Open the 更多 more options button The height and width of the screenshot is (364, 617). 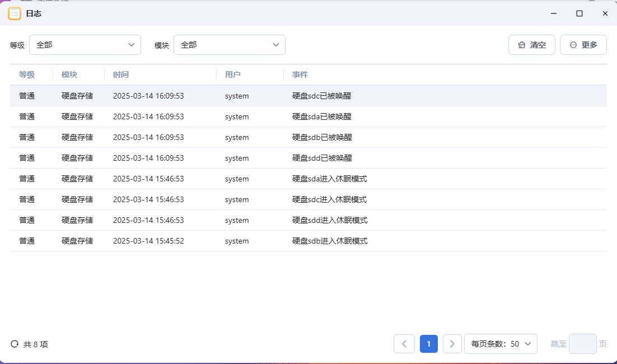tap(583, 45)
